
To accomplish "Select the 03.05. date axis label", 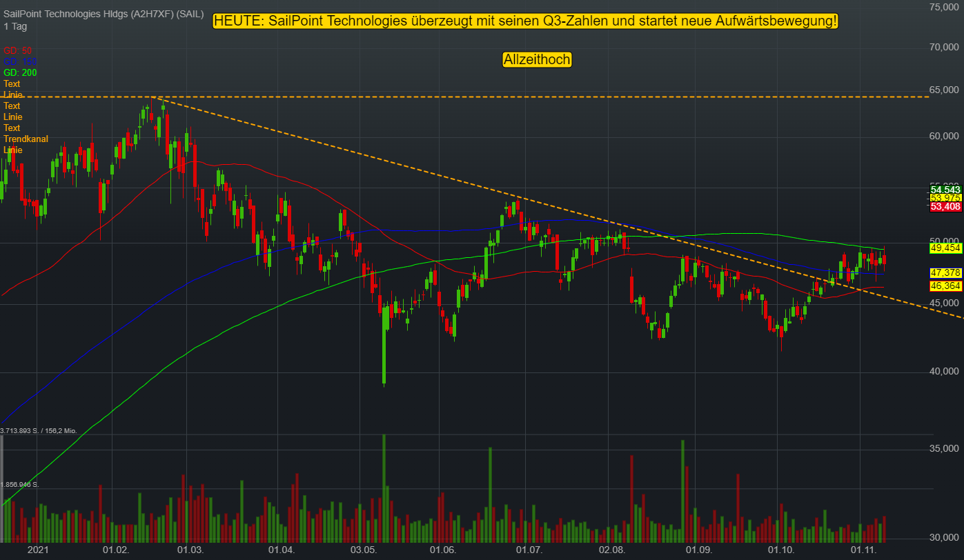I will pyautogui.click(x=364, y=550).
